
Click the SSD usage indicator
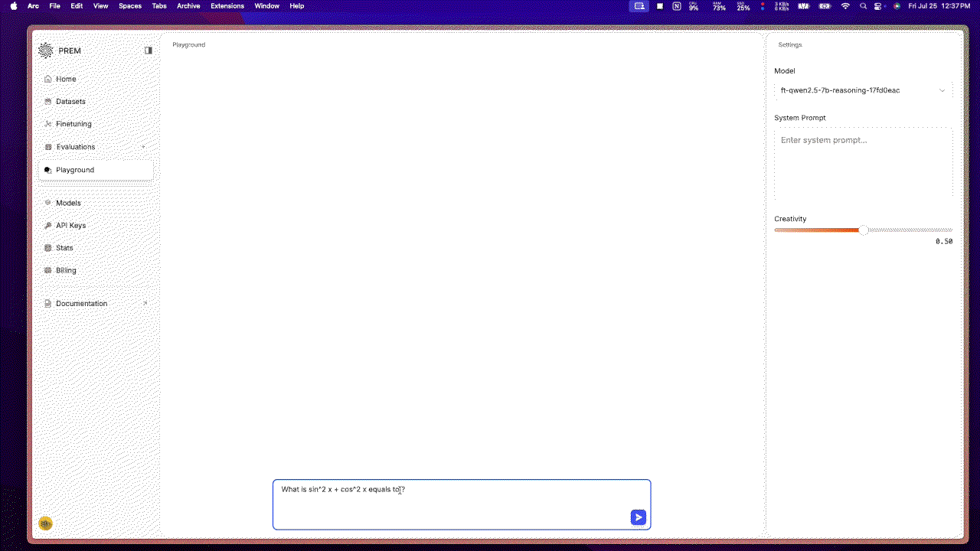pyautogui.click(x=743, y=6)
